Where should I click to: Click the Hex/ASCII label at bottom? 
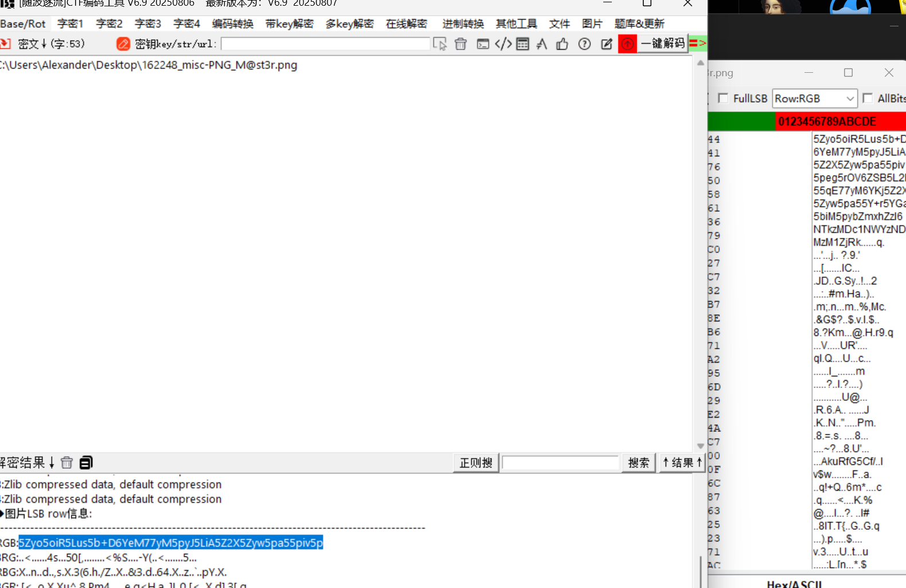pos(795,583)
